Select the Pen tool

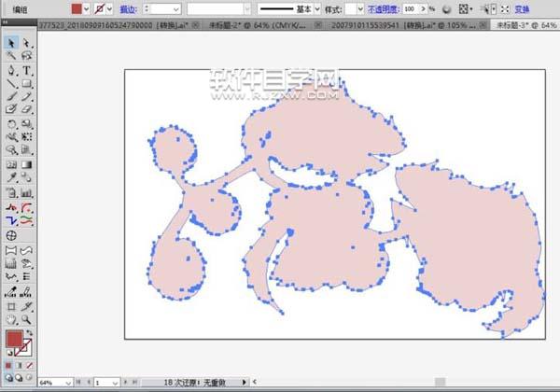tap(11, 70)
